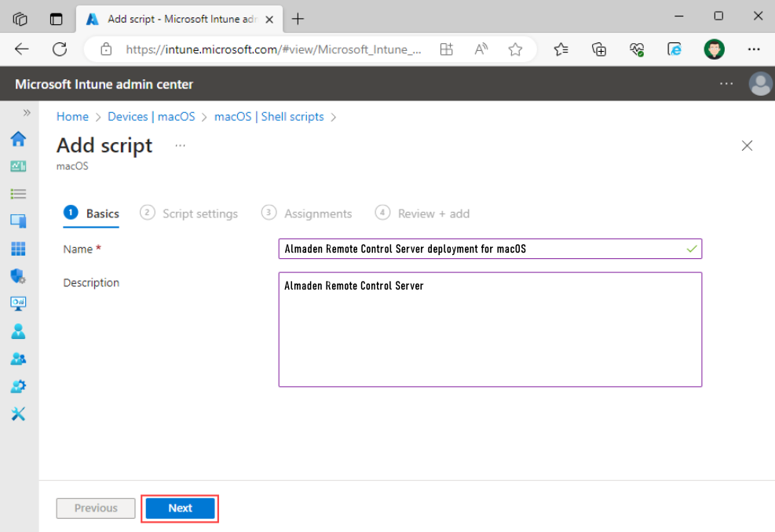The width and height of the screenshot is (775, 532).
Task: View site information lock icon
Action: pyautogui.click(x=106, y=49)
